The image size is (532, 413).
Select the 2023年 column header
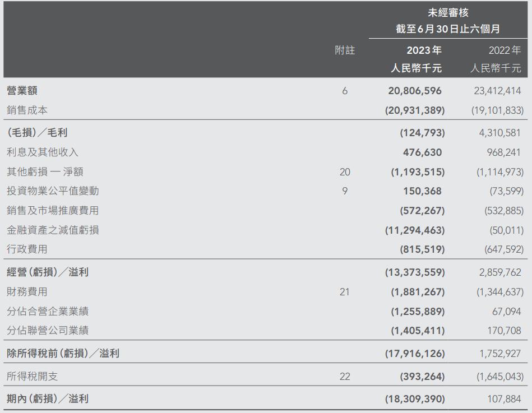pyautogui.click(x=424, y=50)
